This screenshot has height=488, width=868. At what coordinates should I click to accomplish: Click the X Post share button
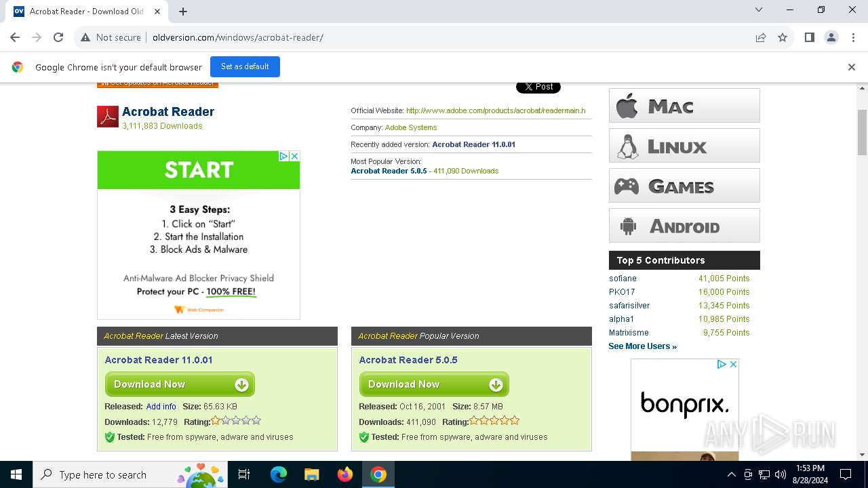(x=538, y=87)
